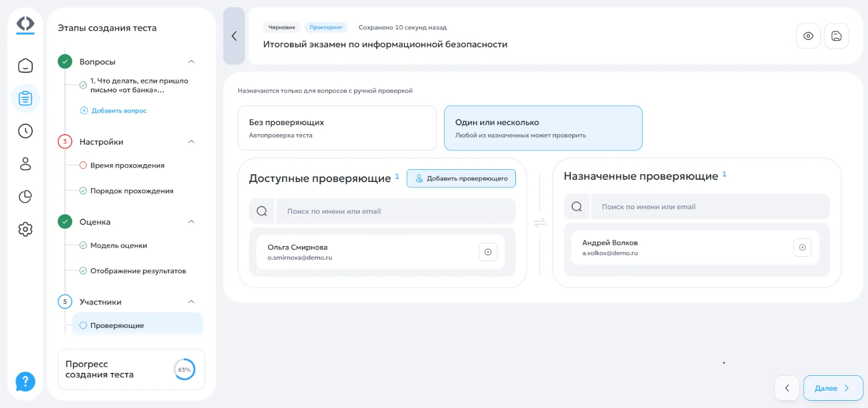The width and height of the screenshot is (868, 408).
Task: Open the 'Время прохождения' step
Action: pos(127,165)
